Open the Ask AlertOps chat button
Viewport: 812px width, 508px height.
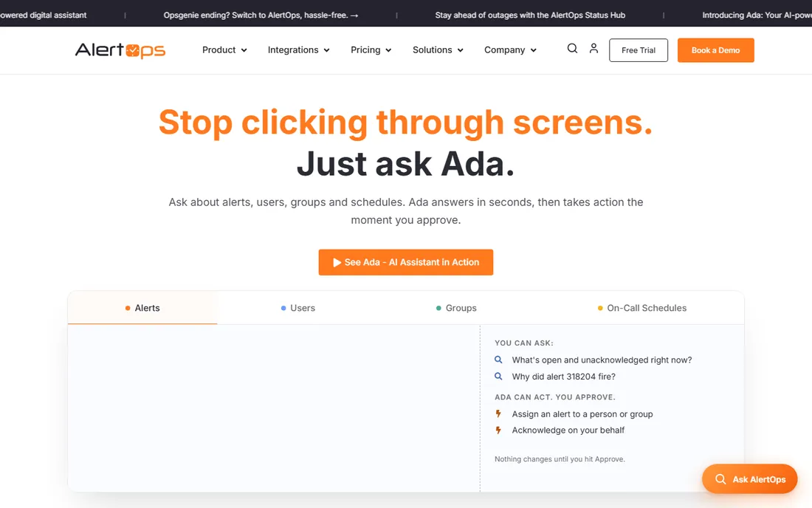pos(750,479)
